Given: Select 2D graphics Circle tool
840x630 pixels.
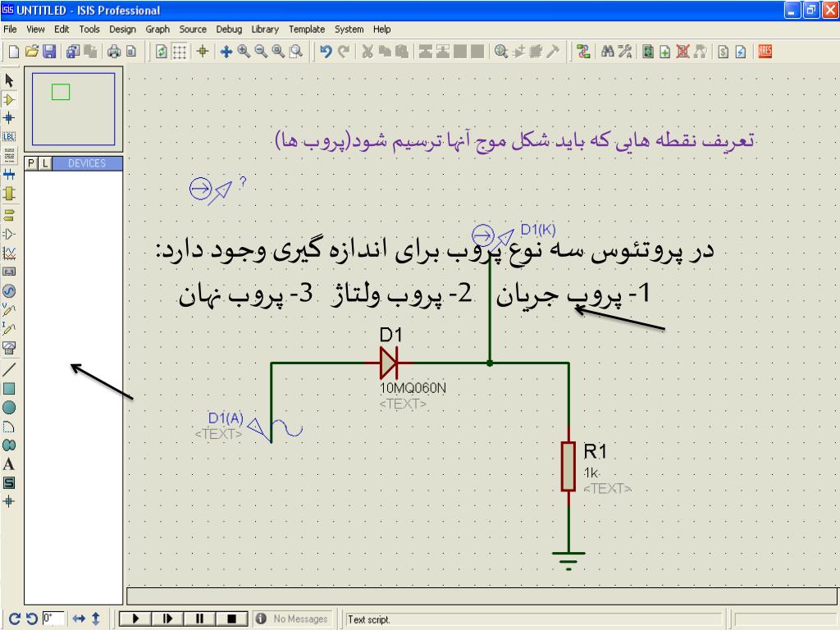Looking at the screenshot, I should [9, 408].
